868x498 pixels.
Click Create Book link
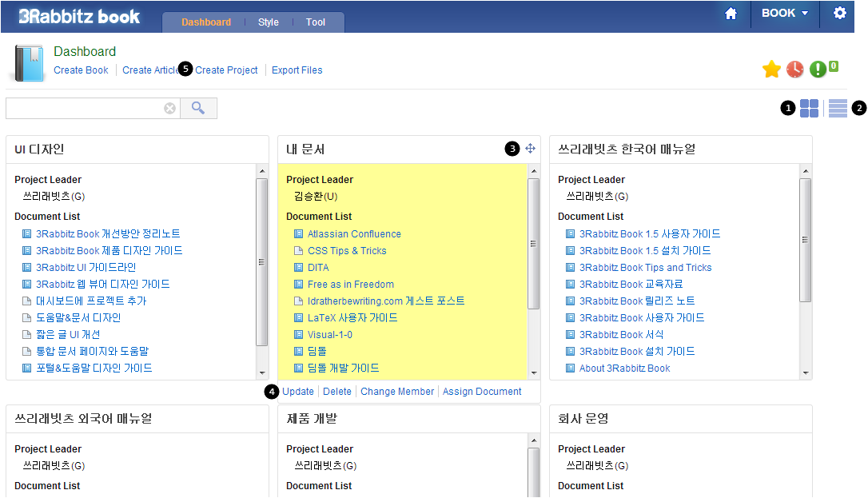click(x=81, y=70)
